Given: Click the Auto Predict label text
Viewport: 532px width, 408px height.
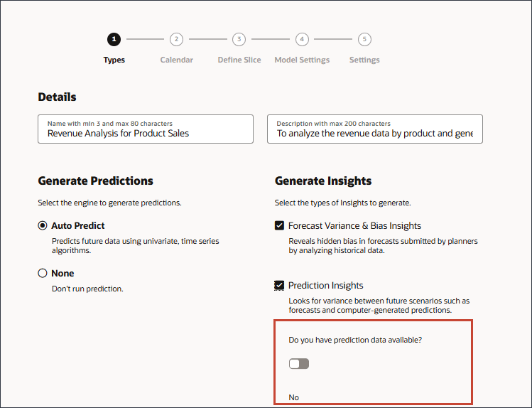Looking at the screenshot, I should tap(78, 226).
